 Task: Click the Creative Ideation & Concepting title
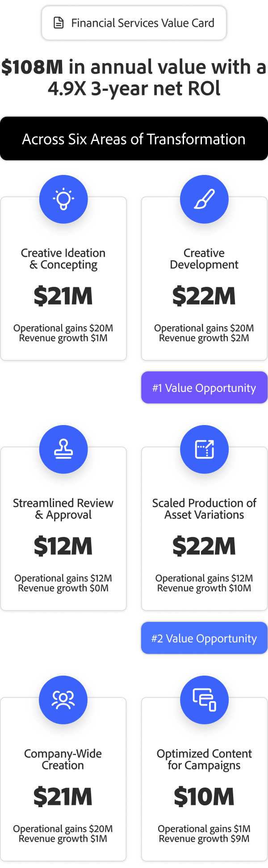(63, 259)
